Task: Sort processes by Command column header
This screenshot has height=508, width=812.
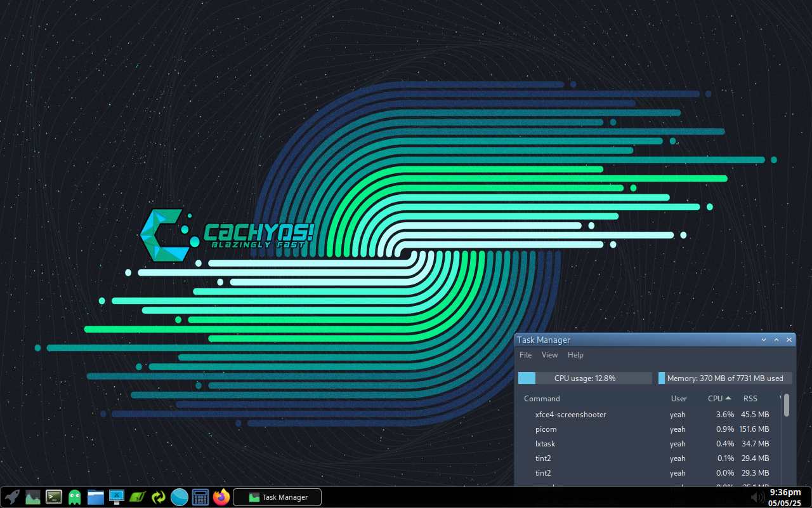Action: pos(542,399)
